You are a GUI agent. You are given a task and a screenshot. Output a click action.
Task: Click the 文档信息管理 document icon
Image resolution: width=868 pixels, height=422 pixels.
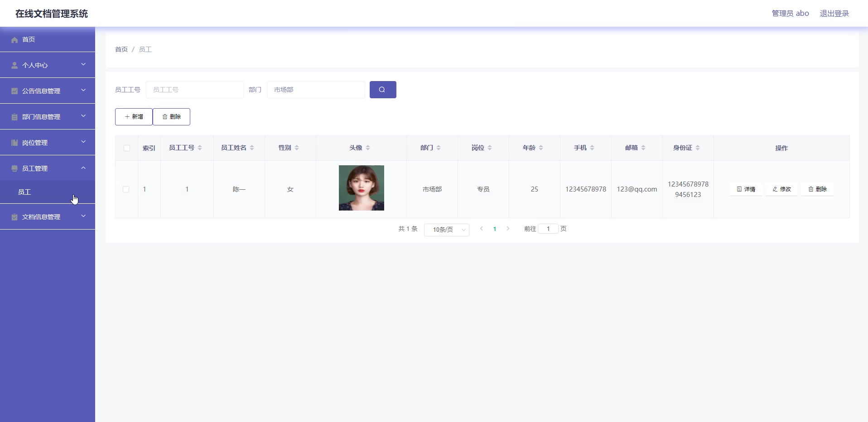(x=14, y=217)
